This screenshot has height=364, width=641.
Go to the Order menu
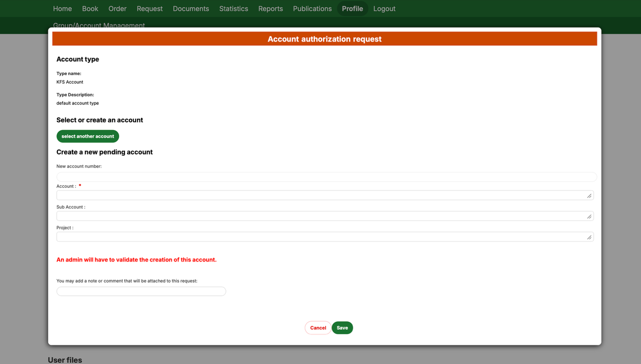[x=117, y=9]
